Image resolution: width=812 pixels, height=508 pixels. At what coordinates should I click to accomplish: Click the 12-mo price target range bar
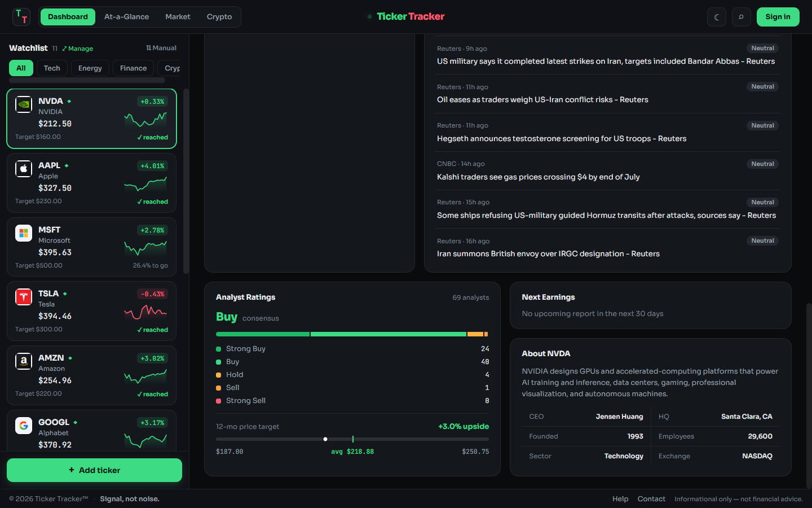click(x=352, y=439)
